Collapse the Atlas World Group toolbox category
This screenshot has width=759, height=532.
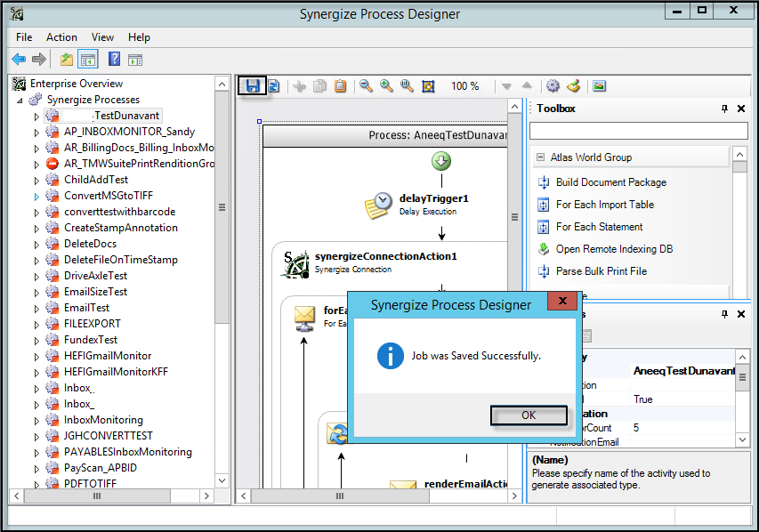[x=541, y=157]
